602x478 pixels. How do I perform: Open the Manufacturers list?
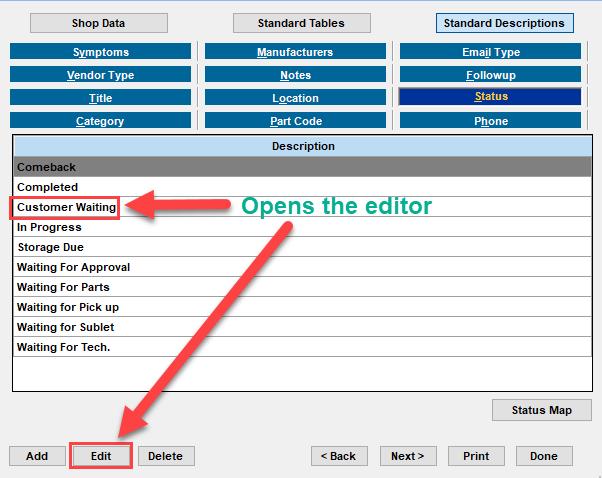[295, 52]
